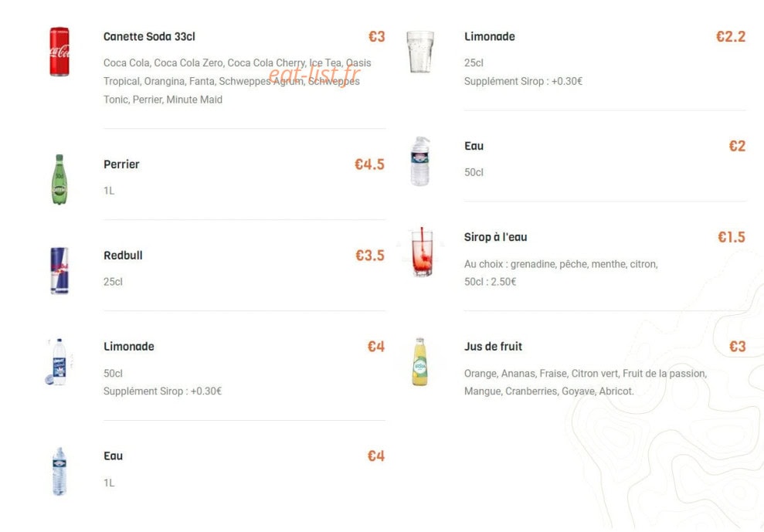The height and width of the screenshot is (532, 764).
Task: Open the Redbull menu item
Action: coord(123,256)
